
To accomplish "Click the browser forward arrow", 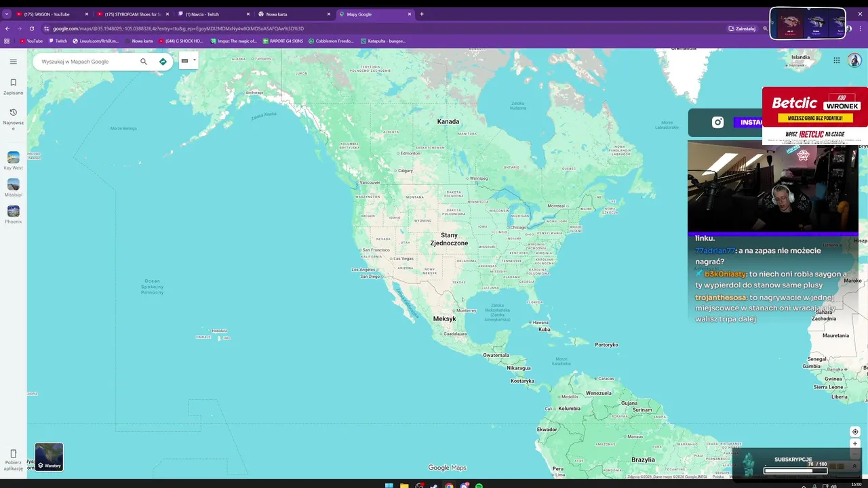I will [x=20, y=28].
